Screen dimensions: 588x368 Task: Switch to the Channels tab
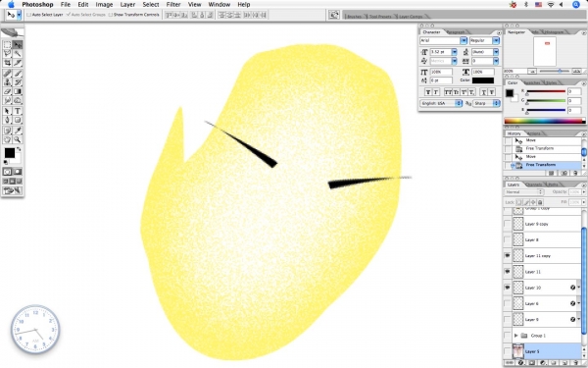tap(533, 184)
